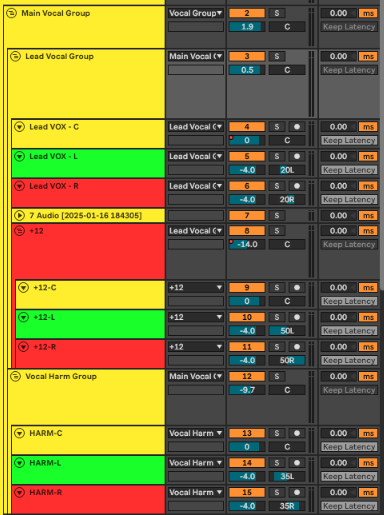This screenshot has height=515, width=384.
Task: Unfold the HARM-C track
Action: 19,433
